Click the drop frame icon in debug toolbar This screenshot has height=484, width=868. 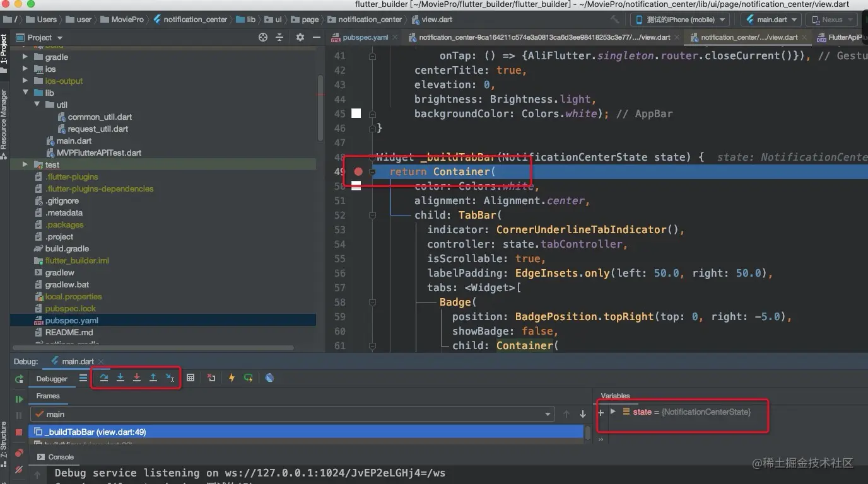coord(211,378)
